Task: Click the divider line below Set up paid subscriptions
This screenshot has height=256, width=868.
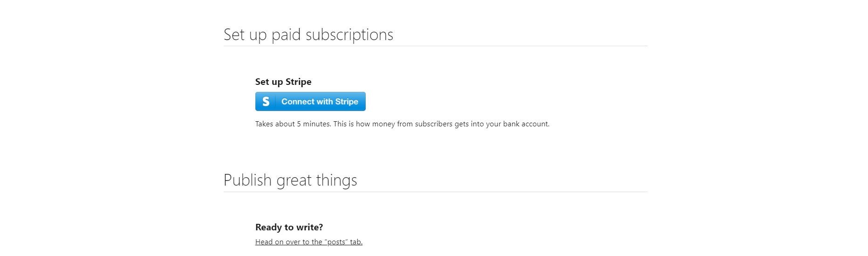Action: [436, 46]
